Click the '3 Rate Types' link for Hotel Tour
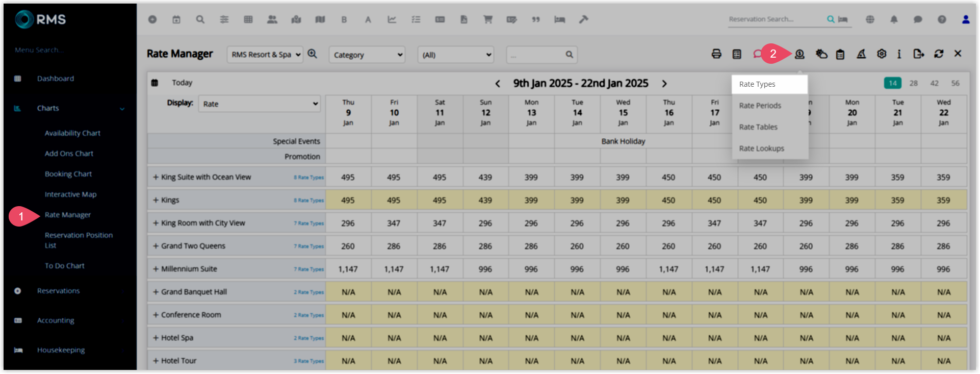980x374 pixels. point(308,361)
